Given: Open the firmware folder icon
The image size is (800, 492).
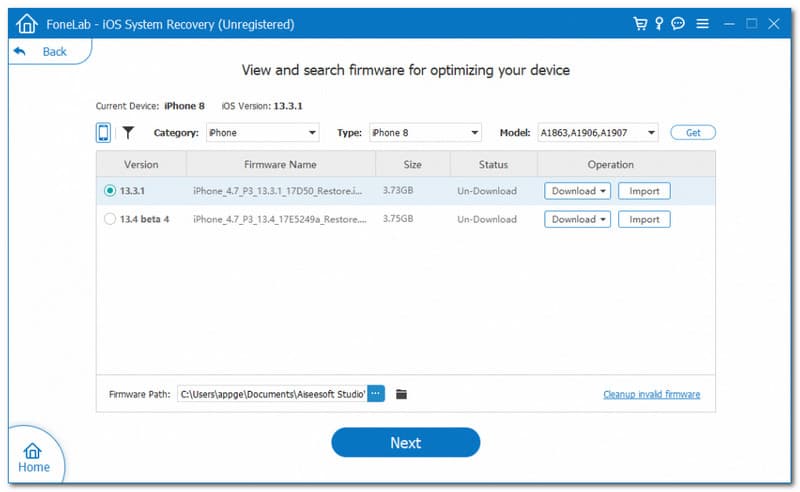Looking at the screenshot, I should 402,394.
